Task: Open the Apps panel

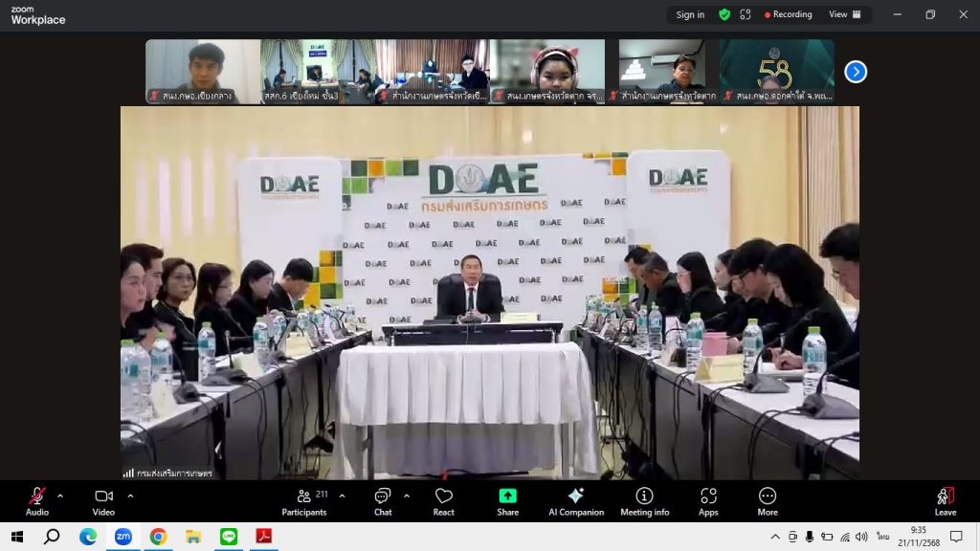Action: 708,501
